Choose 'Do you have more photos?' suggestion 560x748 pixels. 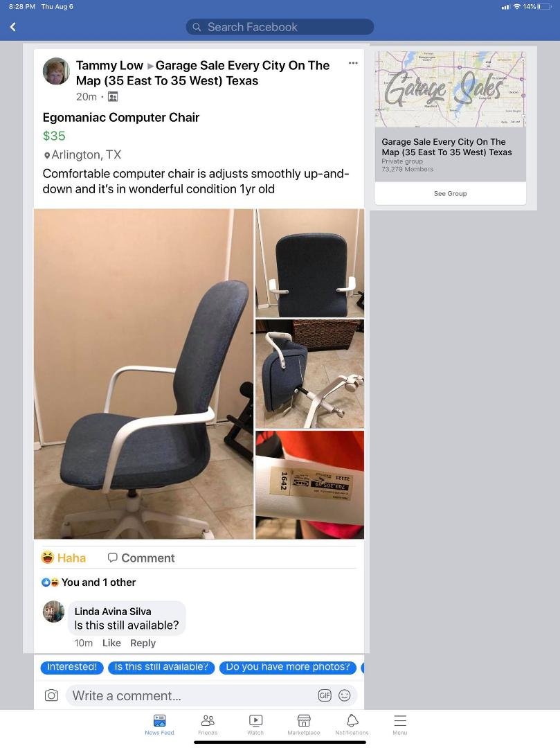coord(288,667)
